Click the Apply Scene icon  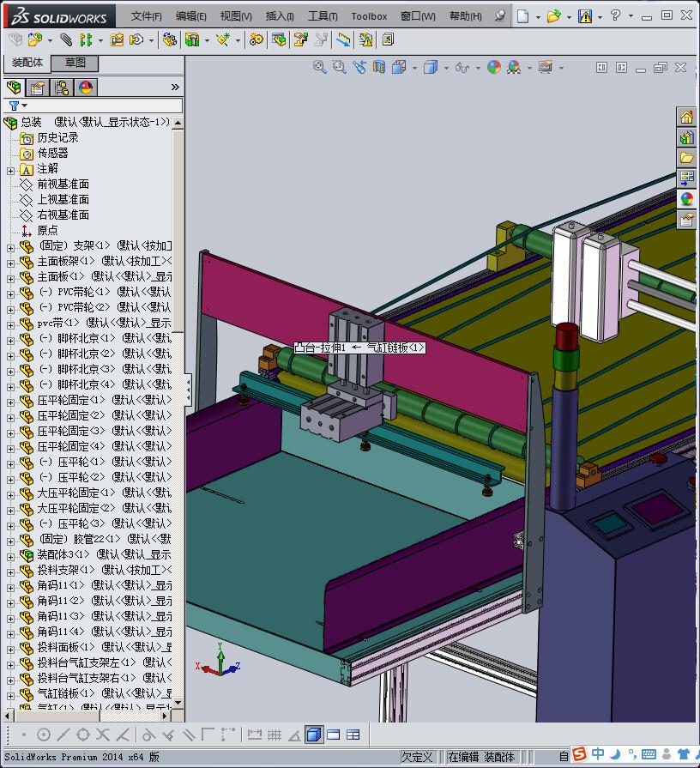point(514,67)
